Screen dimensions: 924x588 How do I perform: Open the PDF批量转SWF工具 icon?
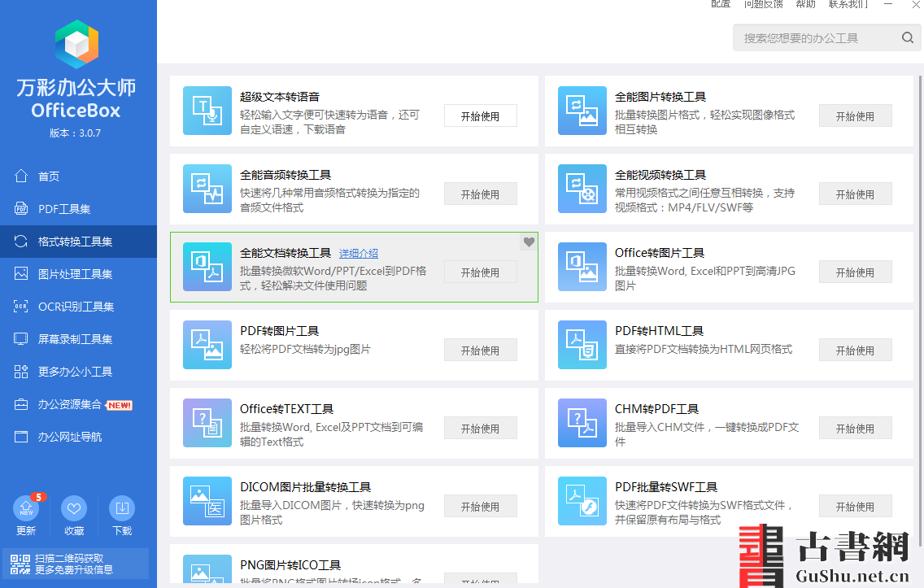pos(582,501)
